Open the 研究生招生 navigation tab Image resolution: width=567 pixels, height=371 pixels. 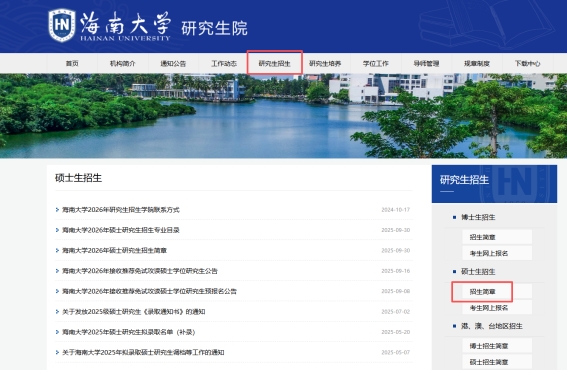point(274,64)
